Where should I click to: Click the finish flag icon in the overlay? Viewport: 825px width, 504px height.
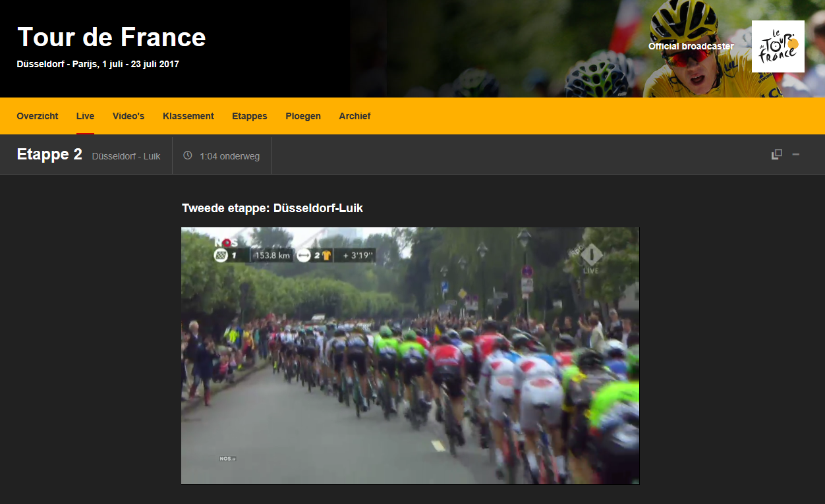(220, 255)
